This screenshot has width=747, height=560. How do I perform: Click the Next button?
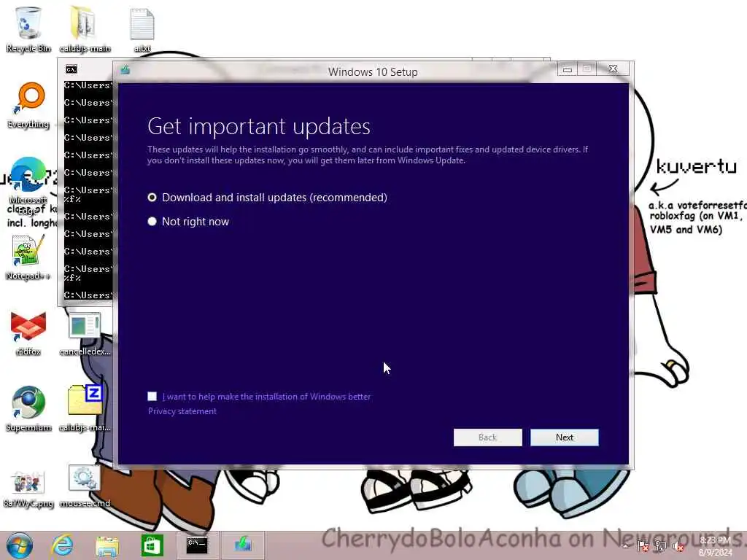click(565, 437)
